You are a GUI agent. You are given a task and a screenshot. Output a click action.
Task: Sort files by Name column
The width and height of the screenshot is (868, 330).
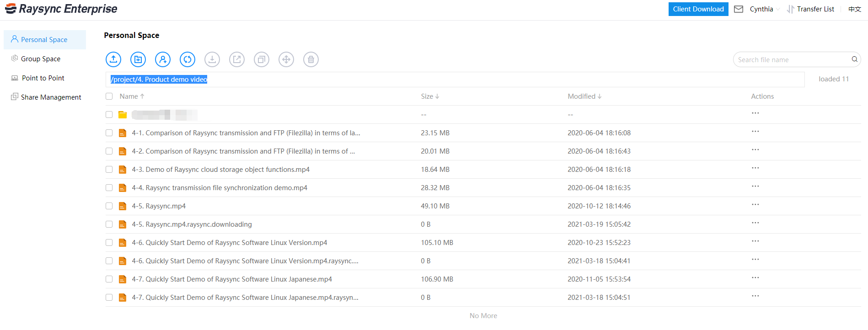pyautogui.click(x=132, y=96)
